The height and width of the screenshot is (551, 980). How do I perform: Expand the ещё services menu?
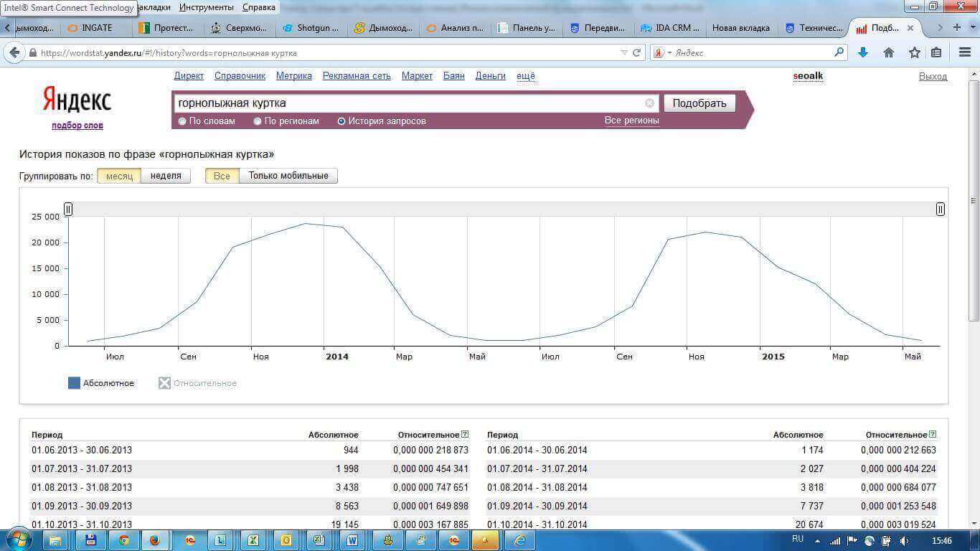526,76
